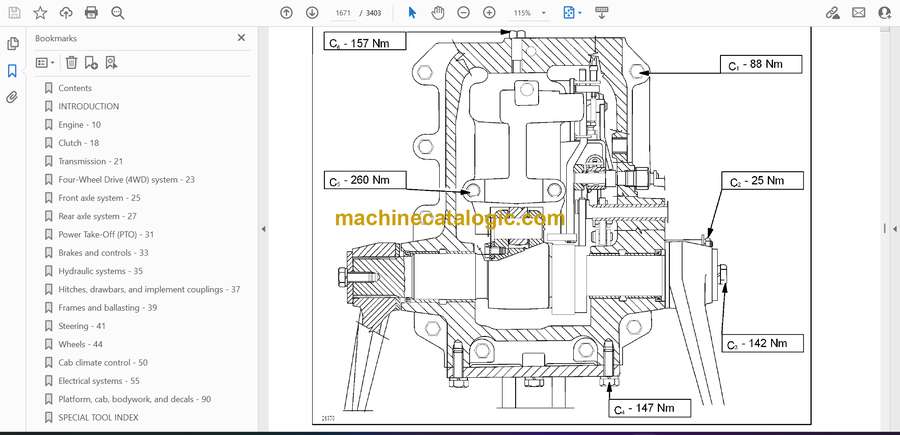Open the attachments panel with the paperclip
The height and width of the screenshot is (435, 900).
12,97
